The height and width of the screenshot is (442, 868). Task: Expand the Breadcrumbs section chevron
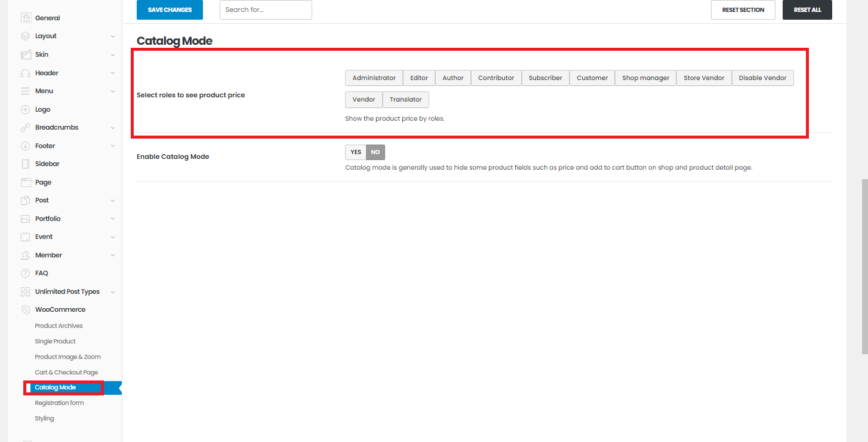tap(113, 128)
